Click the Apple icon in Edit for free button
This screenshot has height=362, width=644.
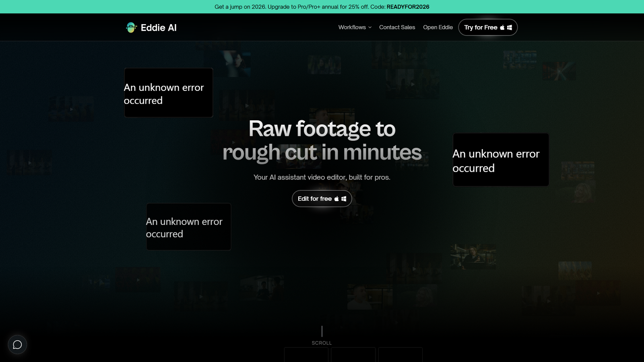tap(336, 198)
